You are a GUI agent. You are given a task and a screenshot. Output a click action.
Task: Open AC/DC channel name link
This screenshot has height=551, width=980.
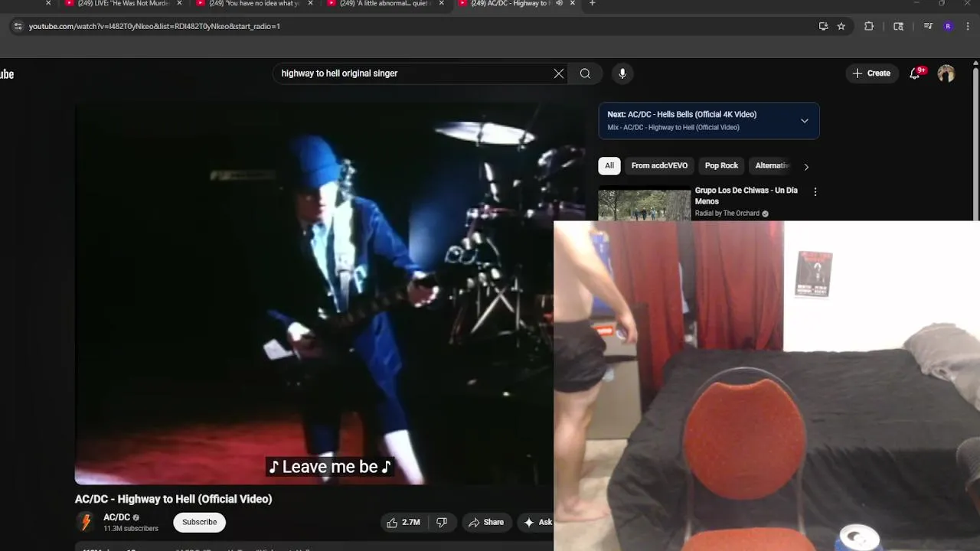117,517
